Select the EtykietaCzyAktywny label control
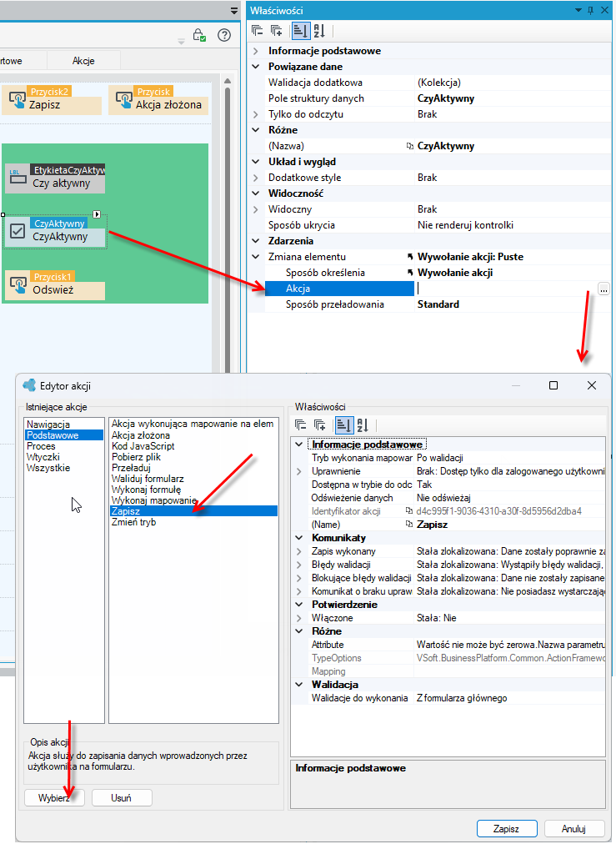616x854 pixels. (55, 178)
